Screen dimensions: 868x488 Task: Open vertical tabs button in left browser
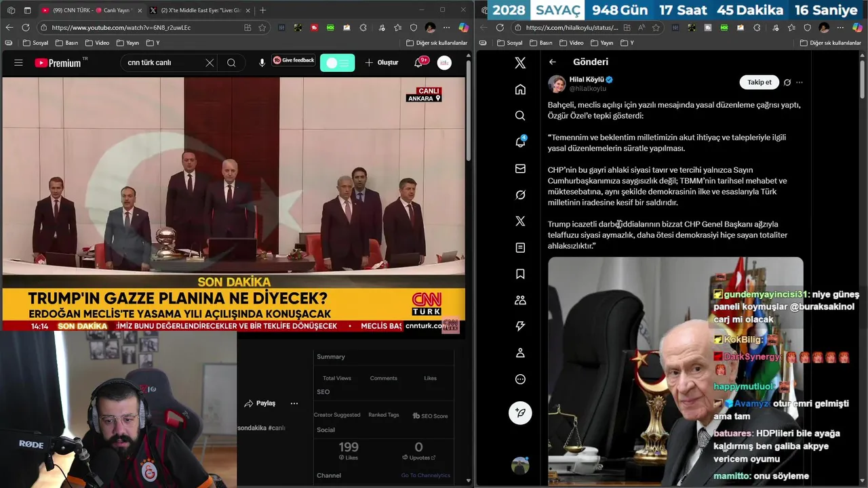click(x=28, y=10)
